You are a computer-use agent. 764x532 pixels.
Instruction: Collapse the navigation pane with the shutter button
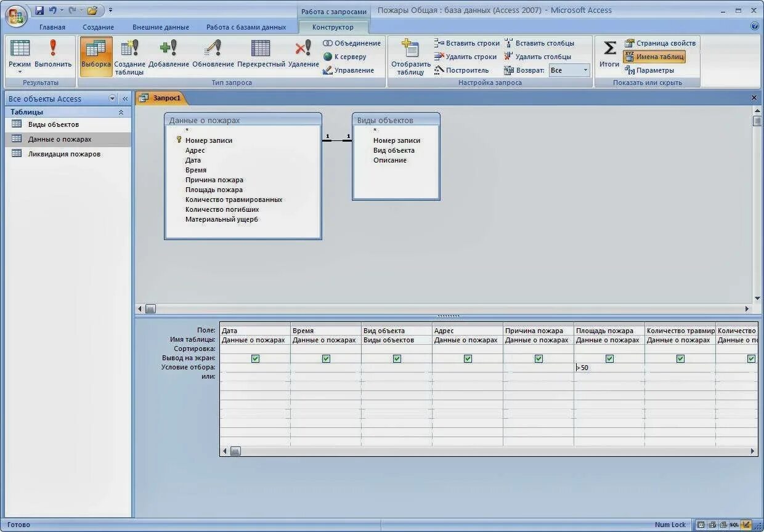[125, 99]
